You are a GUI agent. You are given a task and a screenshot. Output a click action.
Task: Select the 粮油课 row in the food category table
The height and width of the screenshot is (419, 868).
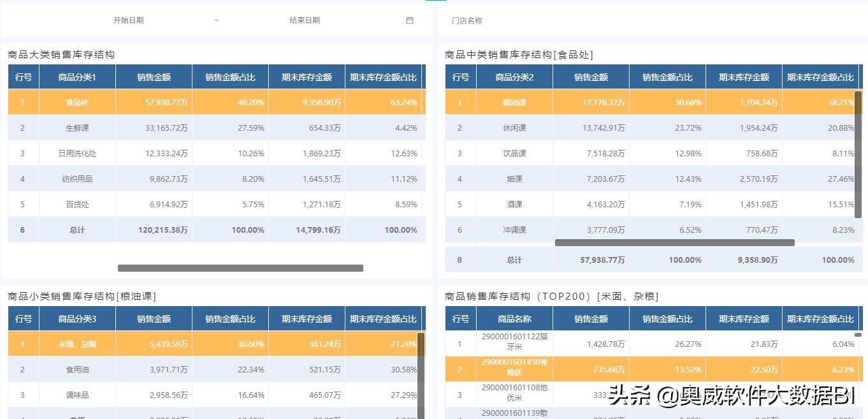pyautogui.click(x=514, y=102)
